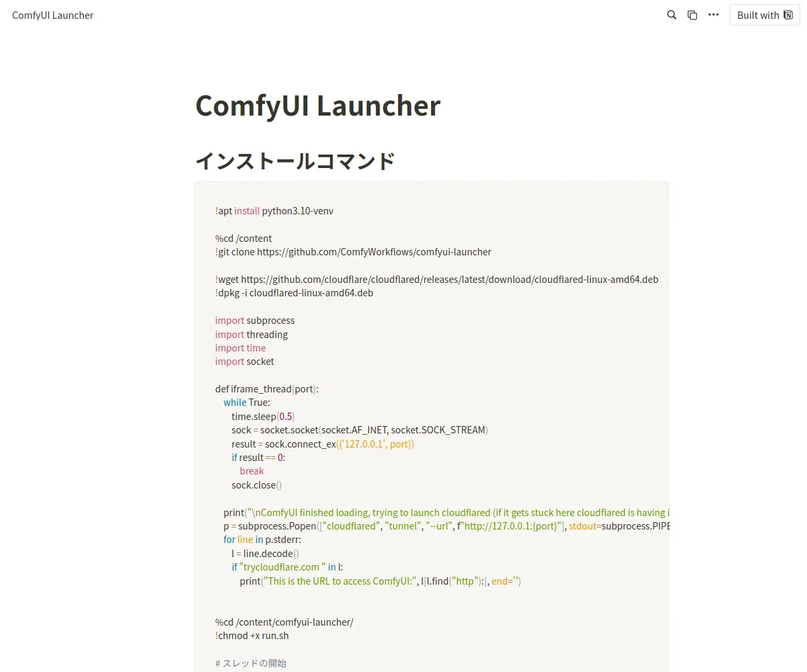Click the 'while True:' line
Image resolution: width=807 pixels, height=672 pixels.
tap(247, 403)
